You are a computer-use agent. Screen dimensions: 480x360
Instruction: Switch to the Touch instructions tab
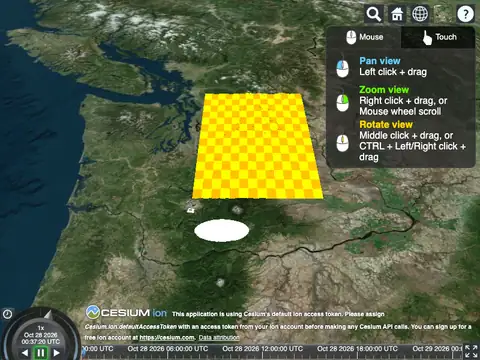click(x=438, y=37)
